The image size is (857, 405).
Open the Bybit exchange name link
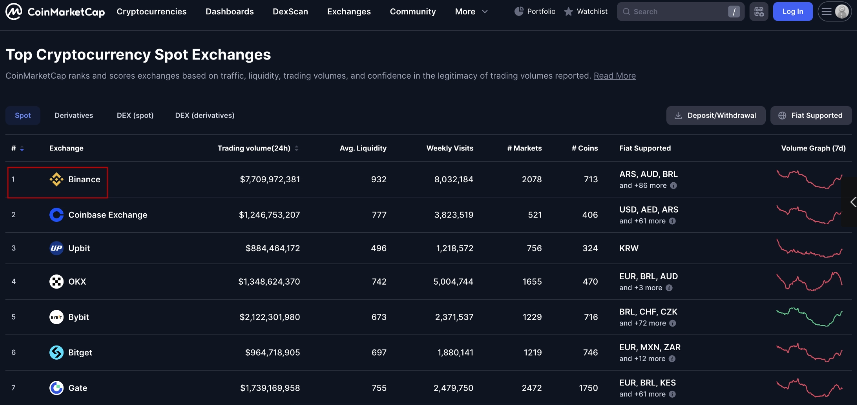click(x=79, y=317)
